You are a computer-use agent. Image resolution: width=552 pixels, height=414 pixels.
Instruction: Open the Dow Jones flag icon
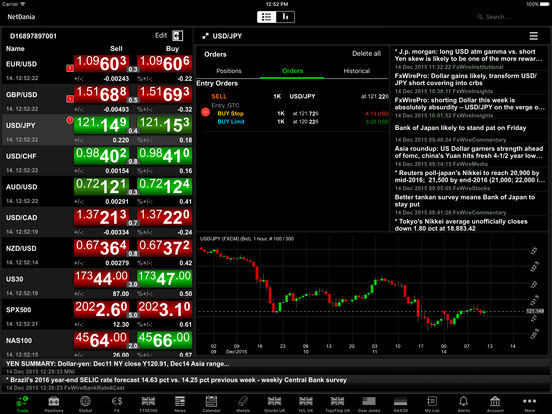point(369,404)
